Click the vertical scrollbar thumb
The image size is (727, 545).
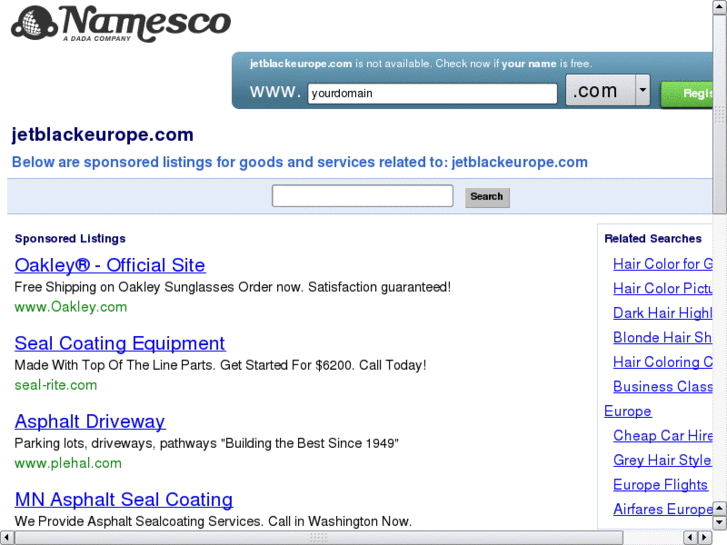pos(720,114)
